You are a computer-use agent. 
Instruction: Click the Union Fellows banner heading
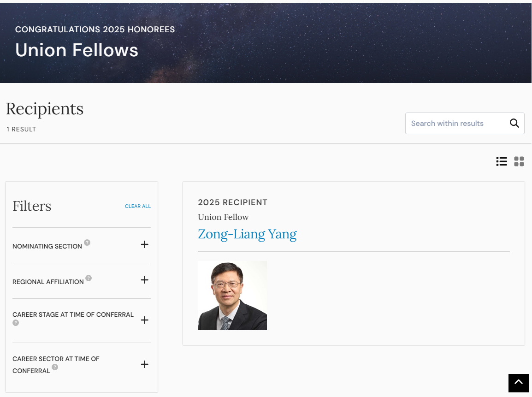[77, 50]
